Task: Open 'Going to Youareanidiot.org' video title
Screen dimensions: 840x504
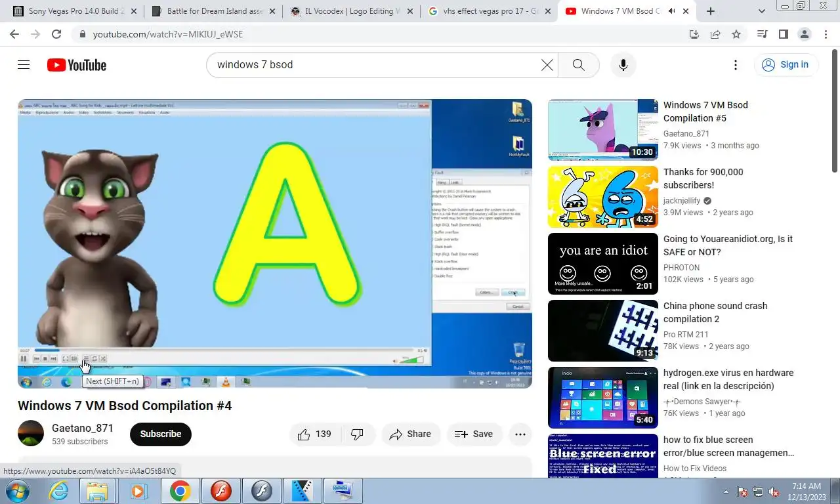Action: click(728, 245)
